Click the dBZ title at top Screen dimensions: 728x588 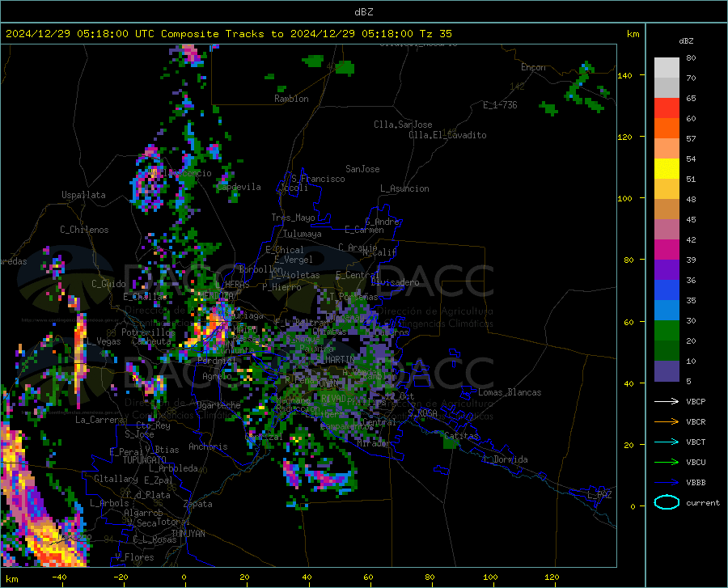[363, 12]
